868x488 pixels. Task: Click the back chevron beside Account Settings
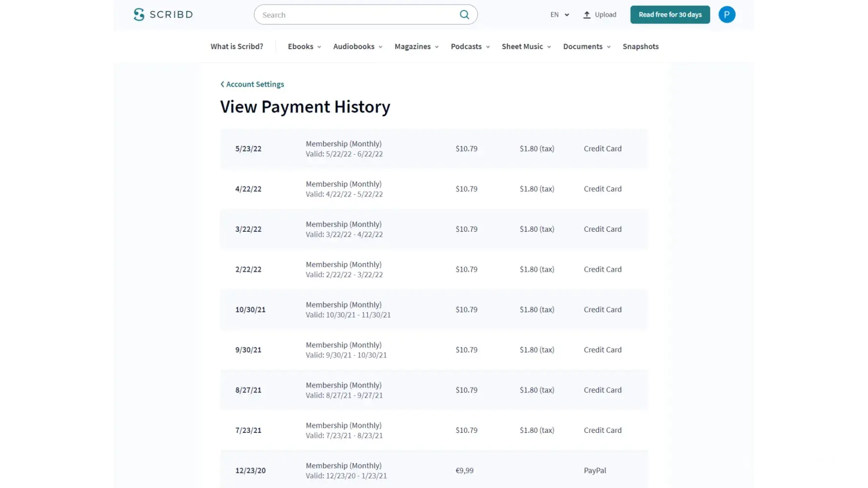[222, 84]
